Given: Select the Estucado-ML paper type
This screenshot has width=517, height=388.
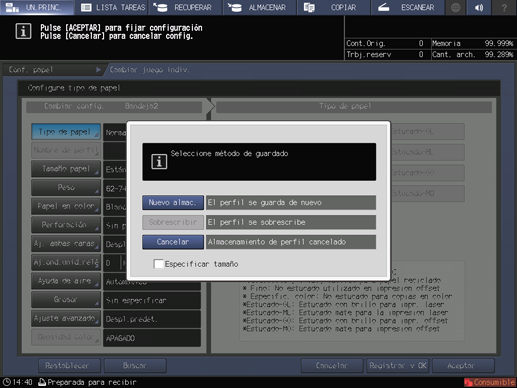Looking at the screenshot, I should [x=427, y=152].
